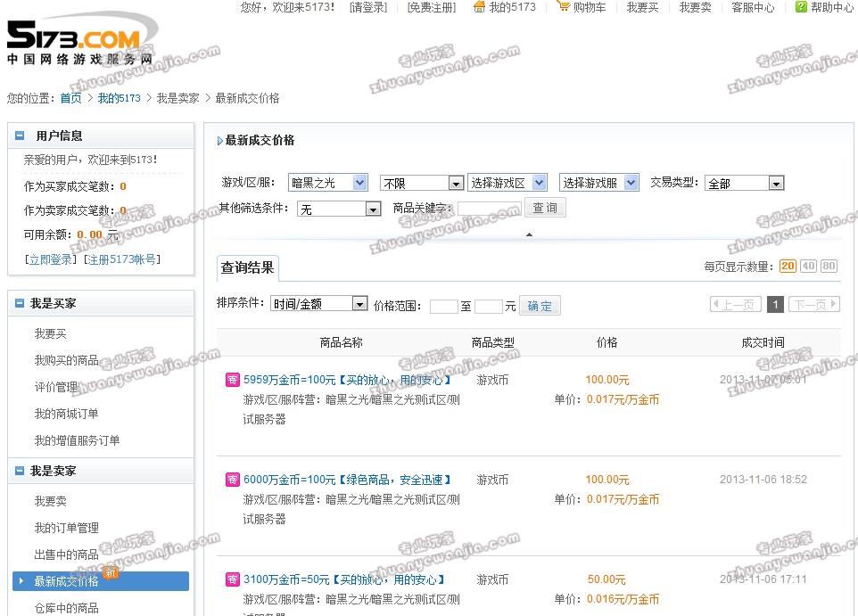Click the shopping cart icon beside 购物车
This screenshot has height=616, width=858.
tap(563, 7)
